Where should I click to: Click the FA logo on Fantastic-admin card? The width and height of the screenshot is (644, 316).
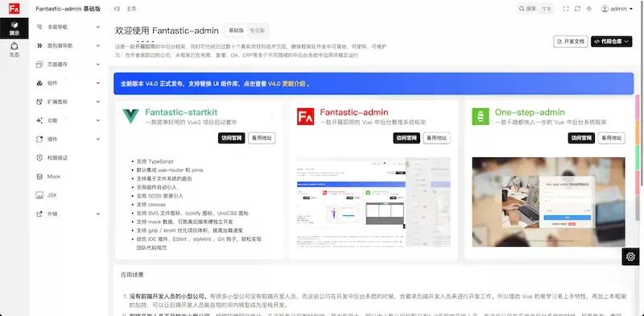coord(306,116)
